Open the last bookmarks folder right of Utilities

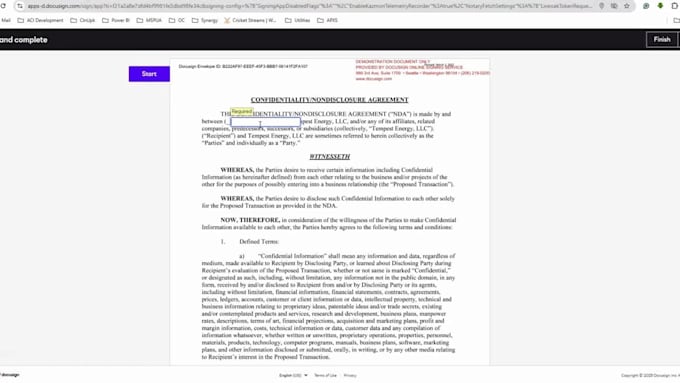[327, 20]
